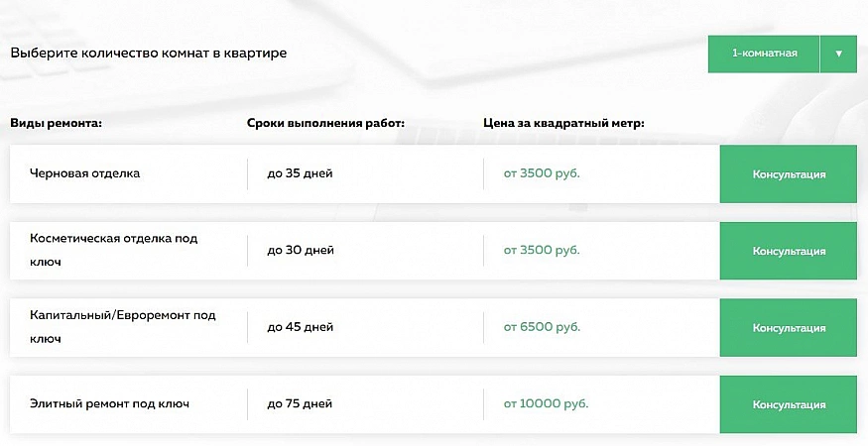Click the Элитный ремонт под ключ title
The image size is (868, 446).
[x=109, y=404]
